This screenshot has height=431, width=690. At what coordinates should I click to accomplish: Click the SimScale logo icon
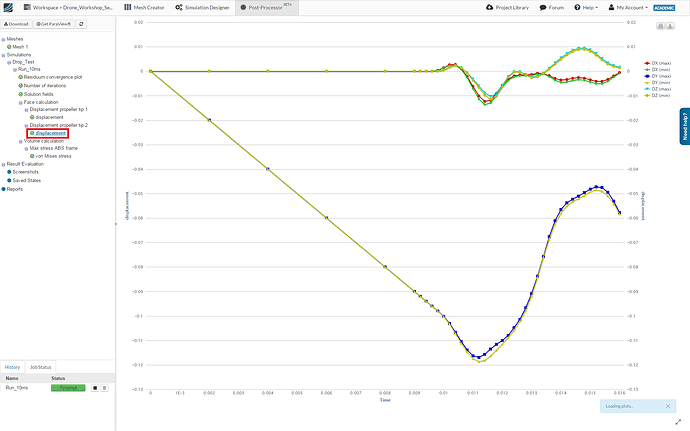coord(8,7)
